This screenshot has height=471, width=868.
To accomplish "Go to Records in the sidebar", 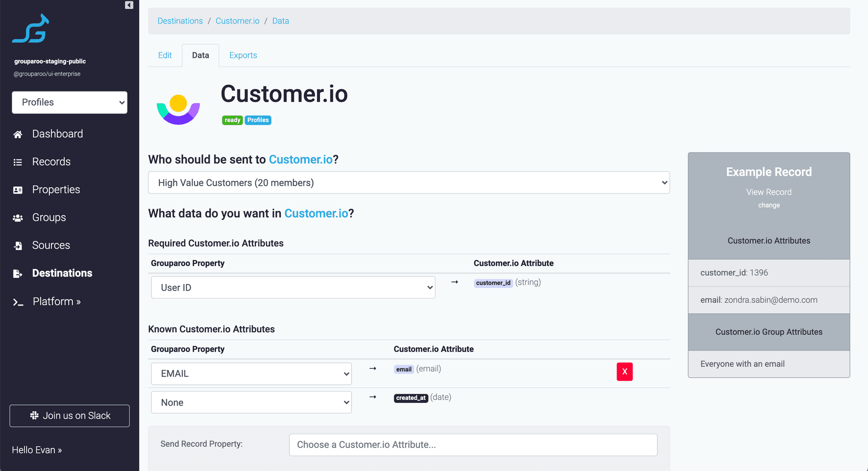I will click(x=51, y=162).
